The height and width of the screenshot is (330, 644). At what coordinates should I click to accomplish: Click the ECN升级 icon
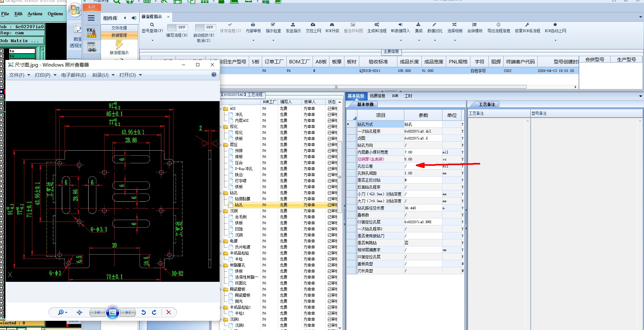click(x=332, y=25)
